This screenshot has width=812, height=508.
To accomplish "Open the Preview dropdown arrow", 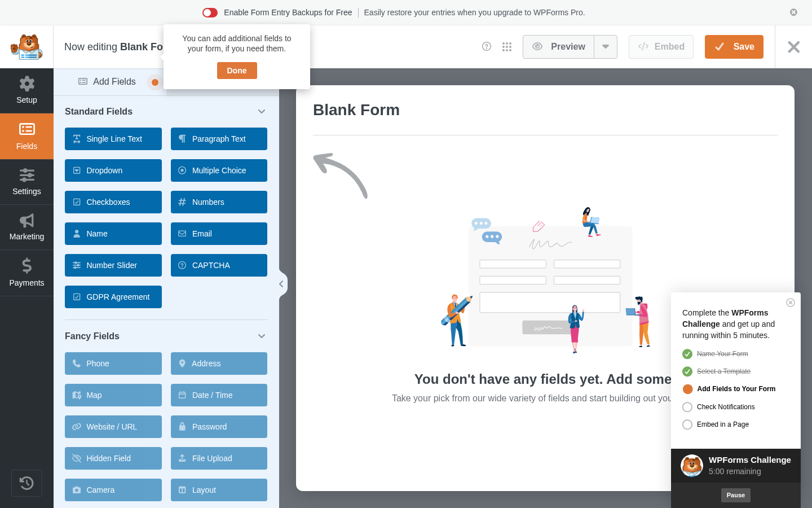I will 606,47.
